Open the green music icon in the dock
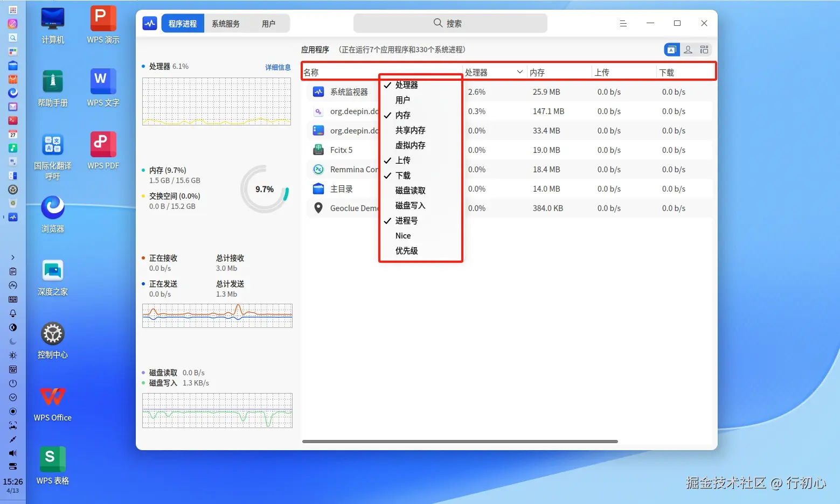 point(13,148)
